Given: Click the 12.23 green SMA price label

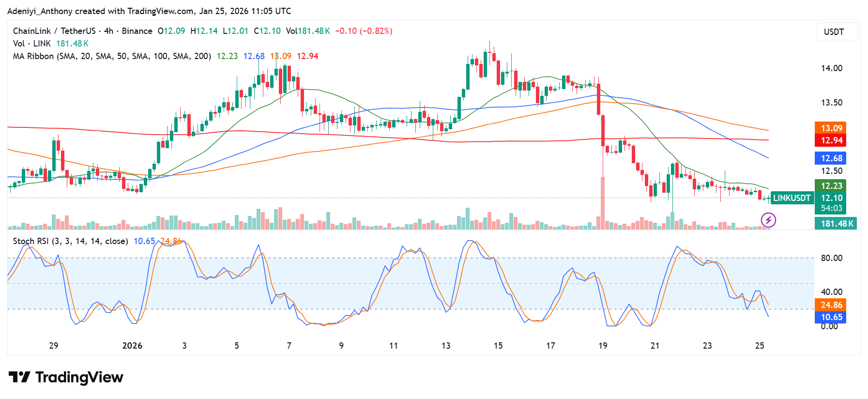Looking at the screenshot, I should click(831, 186).
